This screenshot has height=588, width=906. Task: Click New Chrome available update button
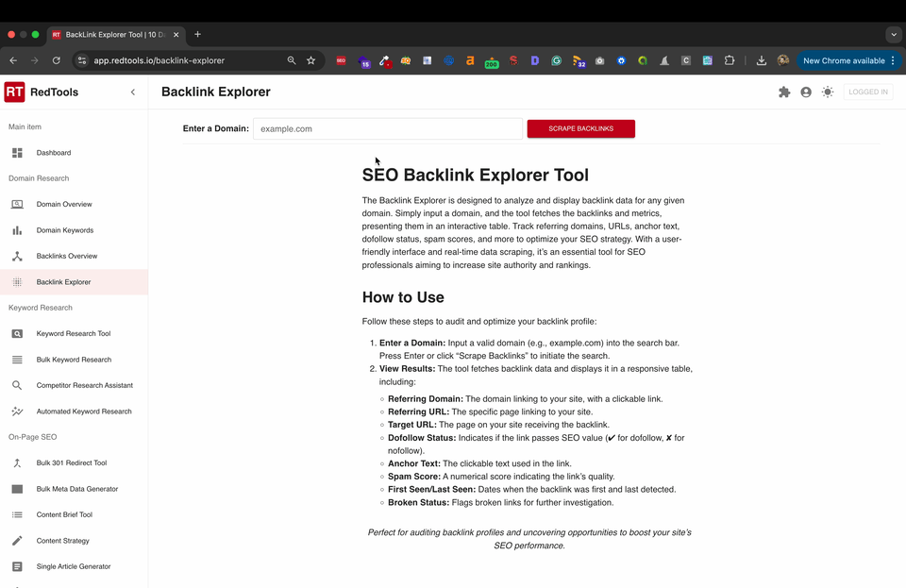tap(844, 60)
